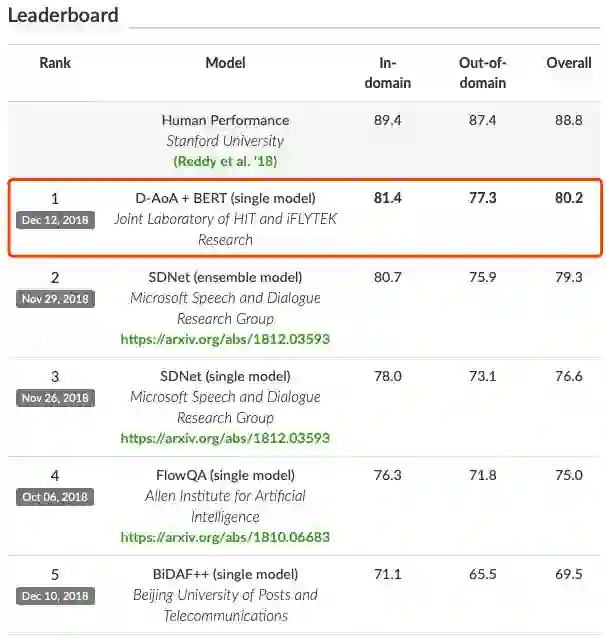
Task: Click the Oct 06, 2018 date badge
Action: [x=55, y=496]
